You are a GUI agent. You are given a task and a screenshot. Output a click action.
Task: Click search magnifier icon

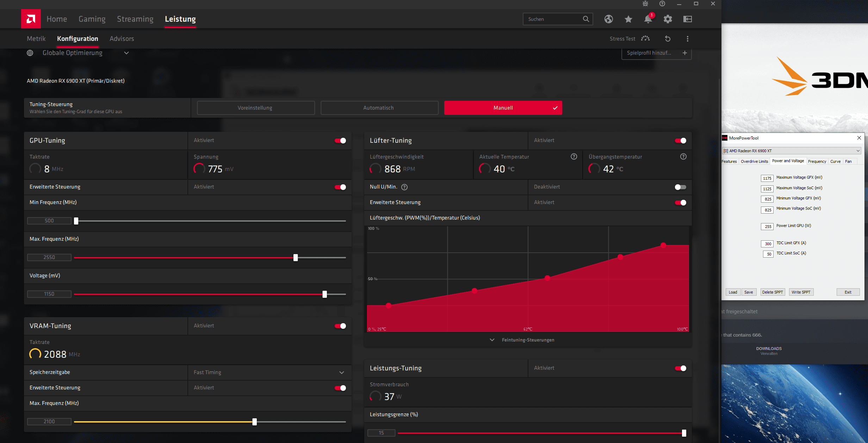[586, 19]
